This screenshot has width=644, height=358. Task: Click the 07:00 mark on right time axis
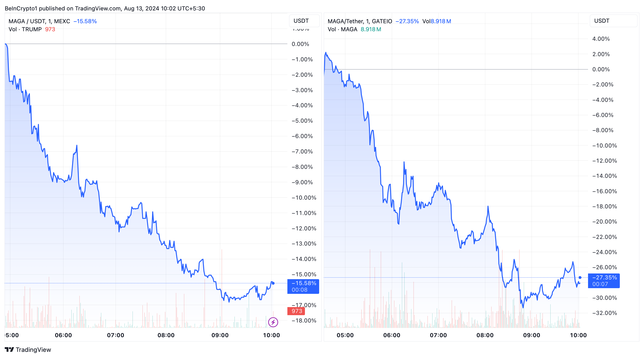click(x=438, y=335)
